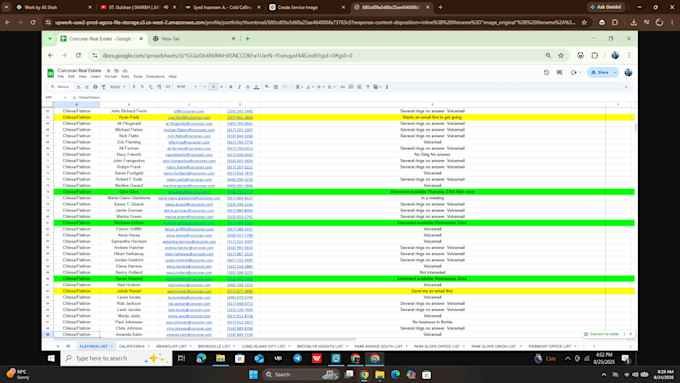Screen dimensions: 680x383
Task: Click cell 'No business in florida'
Action: [432, 322]
